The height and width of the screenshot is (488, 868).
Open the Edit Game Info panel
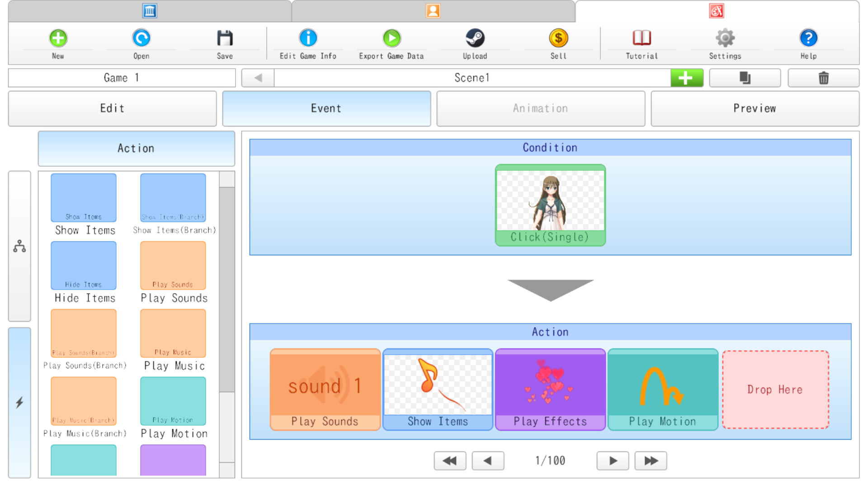click(308, 43)
